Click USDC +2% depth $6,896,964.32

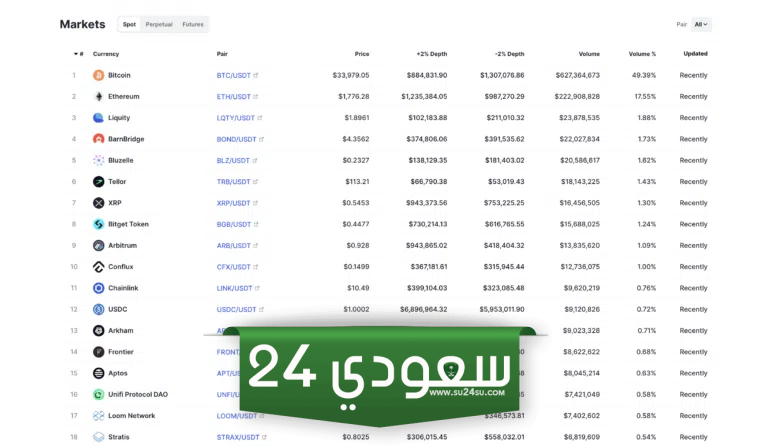pyautogui.click(x=424, y=309)
